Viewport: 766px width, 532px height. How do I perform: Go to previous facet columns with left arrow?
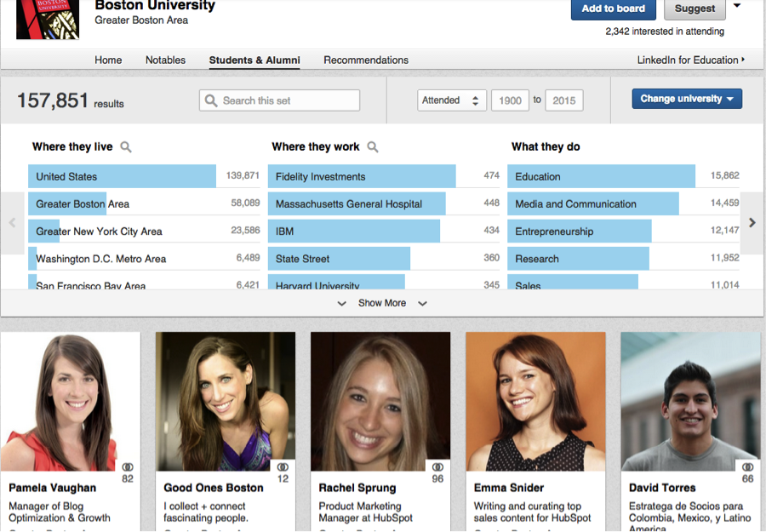12,223
